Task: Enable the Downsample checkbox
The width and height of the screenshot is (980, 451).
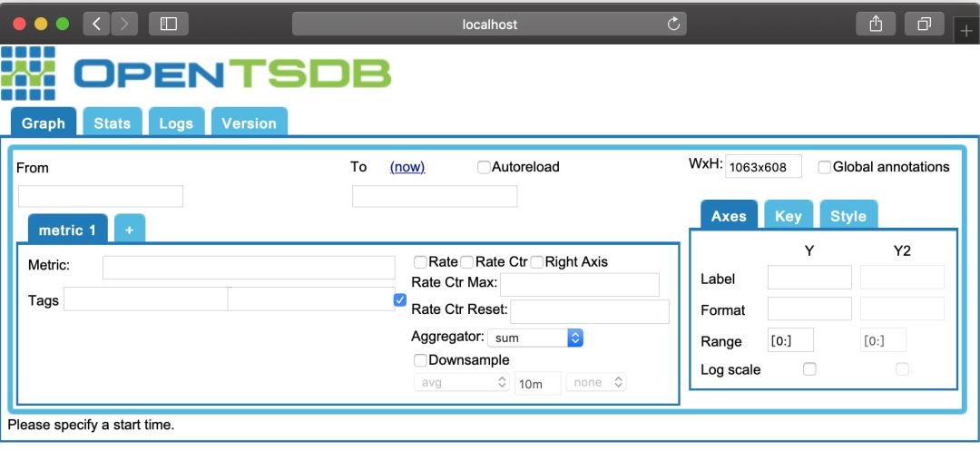Action: click(420, 360)
